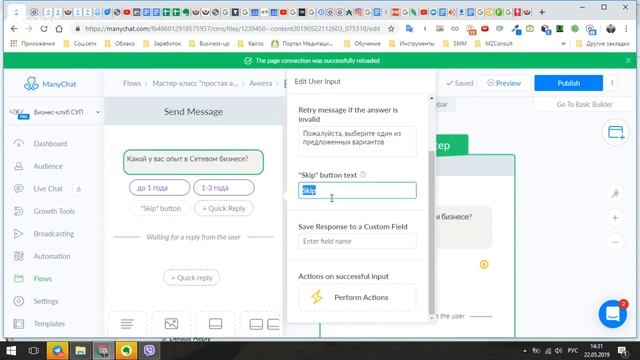Click the Мастер-класс breadcrumb link

[x=195, y=83]
